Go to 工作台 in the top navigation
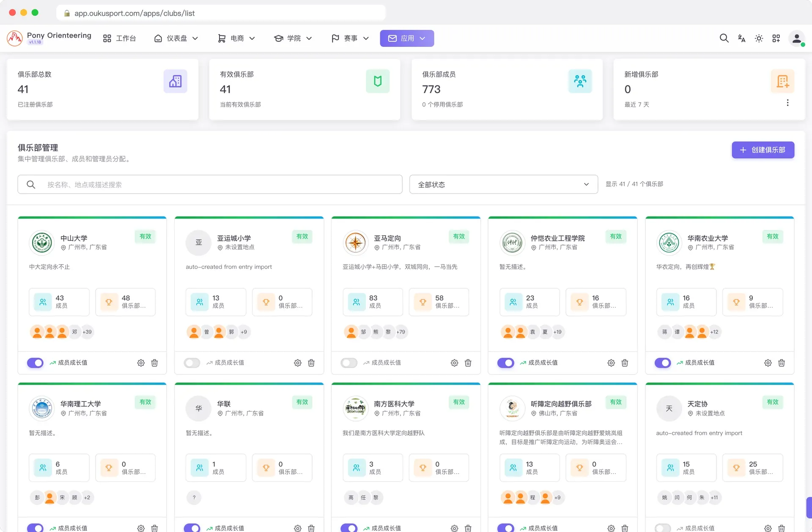 point(120,38)
